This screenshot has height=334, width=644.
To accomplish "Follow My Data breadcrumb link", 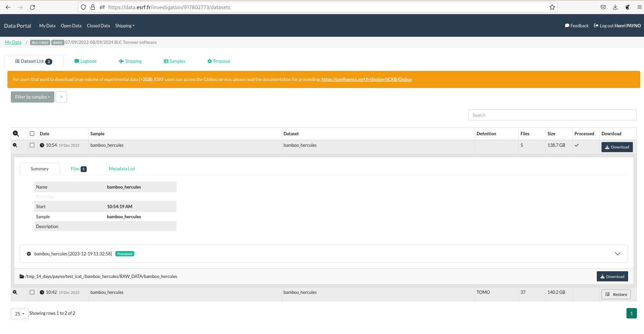I will pyautogui.click(x=13, y=42).
